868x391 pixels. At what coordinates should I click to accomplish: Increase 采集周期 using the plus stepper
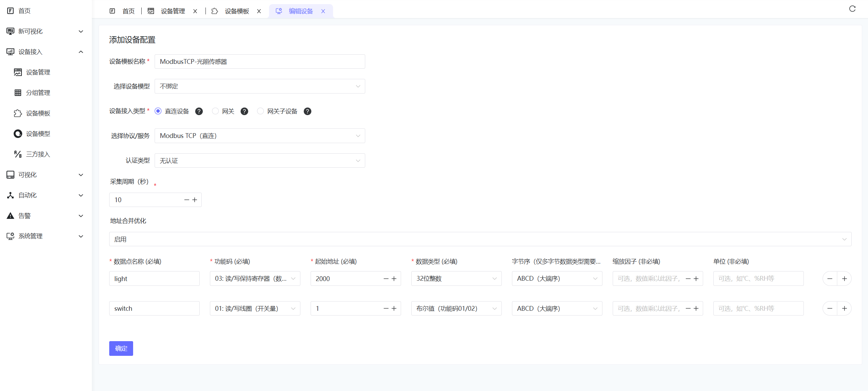[x=195, y=199]
